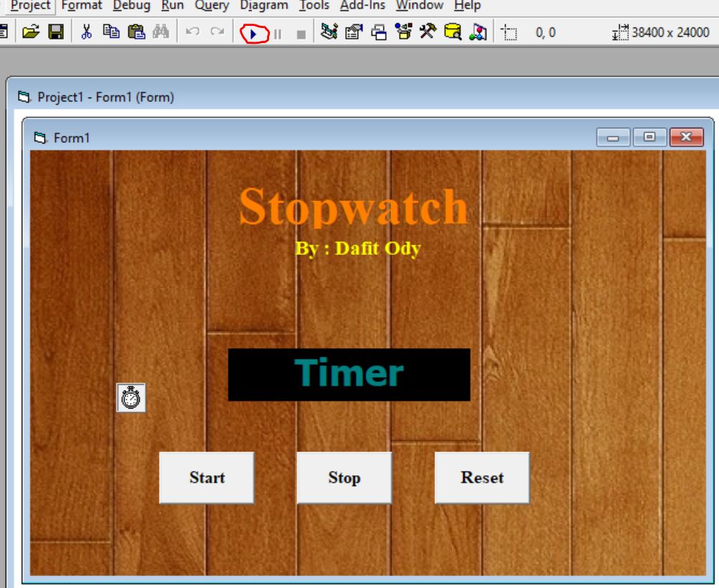
Task: Select the black Timer display label
Action: coord(348,373)
